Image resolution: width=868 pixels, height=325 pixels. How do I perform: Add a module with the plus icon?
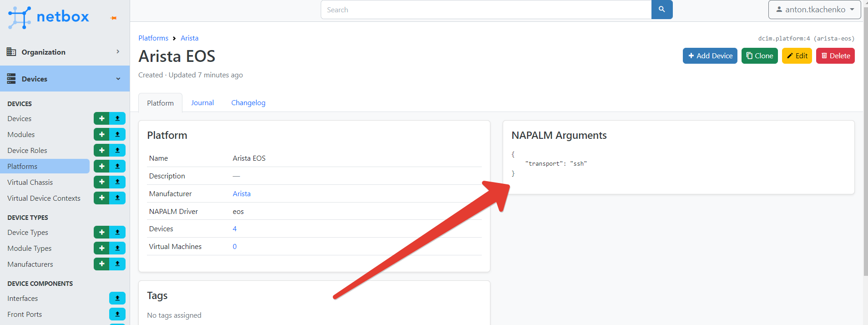(101, 134)
